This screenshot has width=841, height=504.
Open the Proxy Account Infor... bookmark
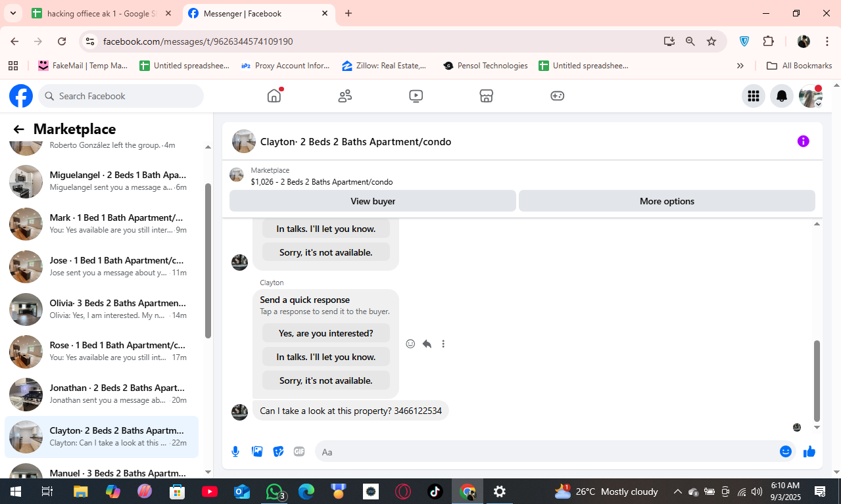pyautogui.click(x=285, y=66)
